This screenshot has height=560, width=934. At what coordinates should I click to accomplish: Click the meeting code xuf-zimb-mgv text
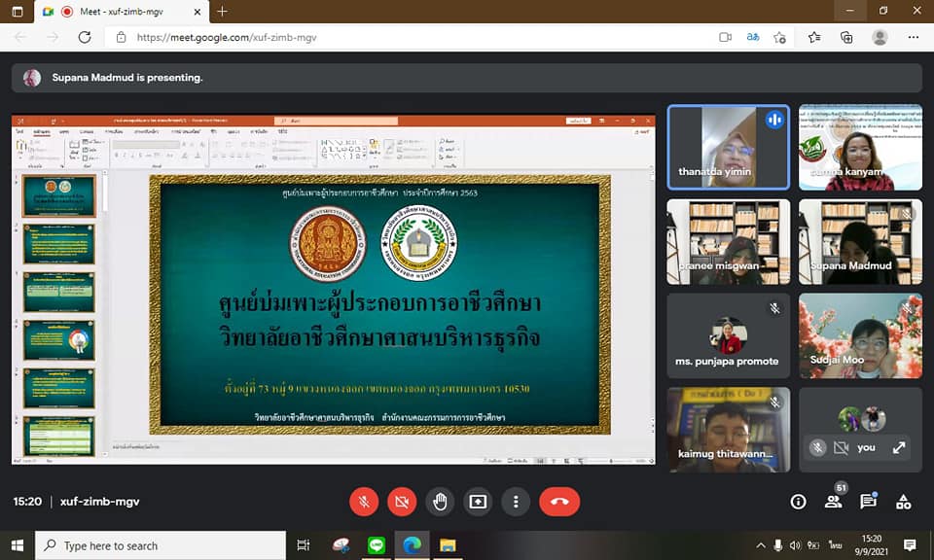click(99, 502)
